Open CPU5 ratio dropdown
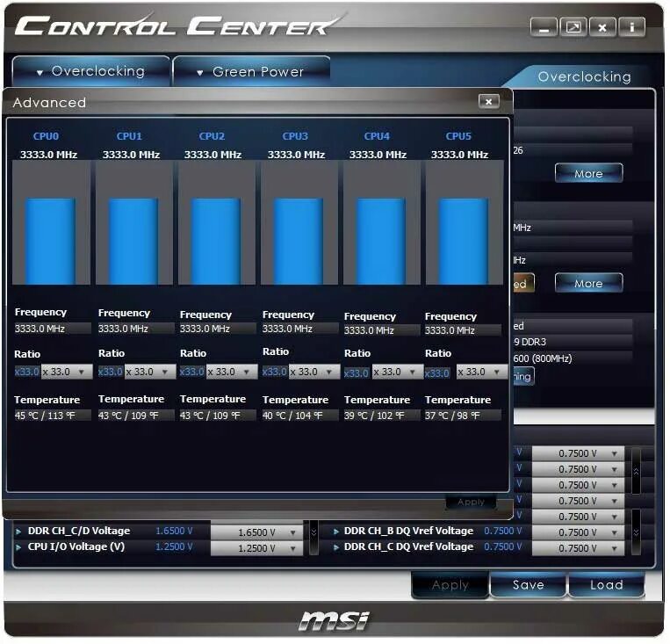Screen dimensions: 670x644 click(x=482, y=372)
